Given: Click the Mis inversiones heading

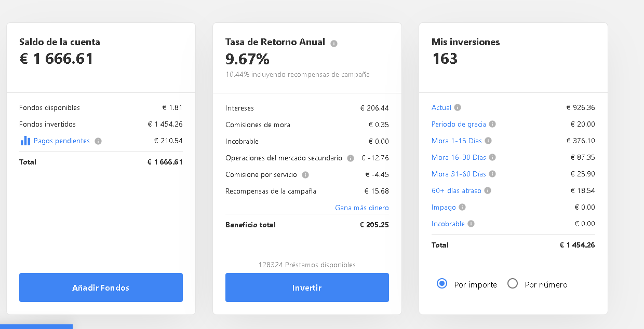Looking at the screenshot, I should pos(465,42).
